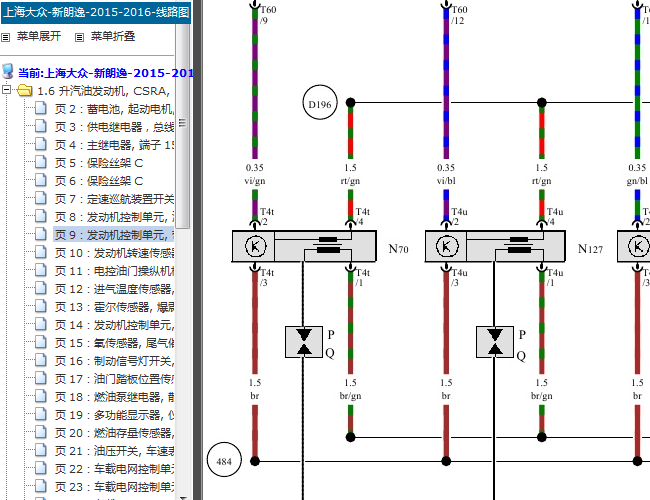Open 页 12 : 进气温度传感器
Screen dimensions: 650x500
114,289
